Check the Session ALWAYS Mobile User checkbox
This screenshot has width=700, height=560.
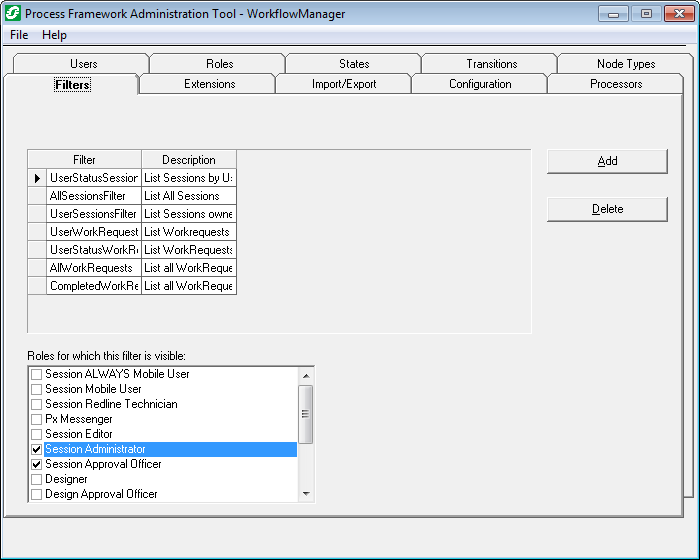tap(37, 374)
